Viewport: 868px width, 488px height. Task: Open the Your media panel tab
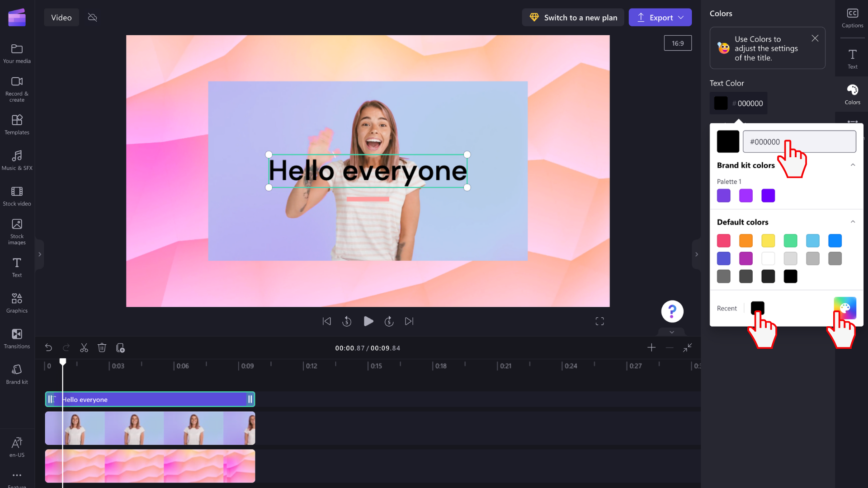16,53
